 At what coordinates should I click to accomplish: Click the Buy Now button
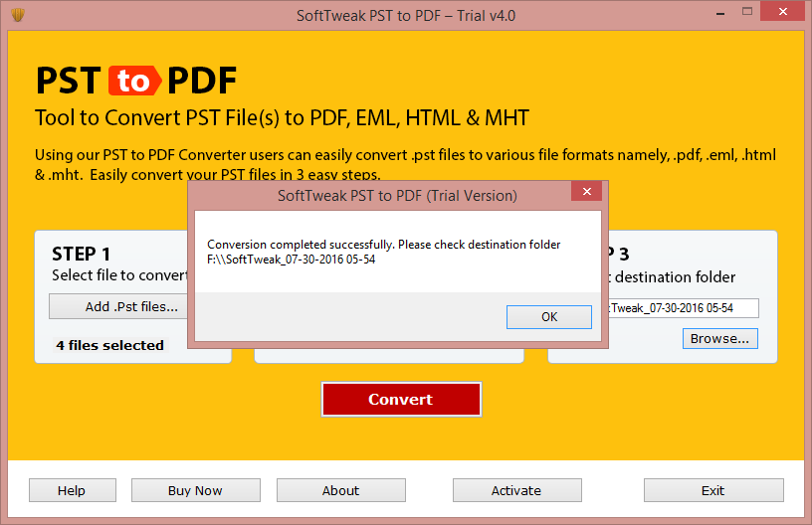point(196,490)
